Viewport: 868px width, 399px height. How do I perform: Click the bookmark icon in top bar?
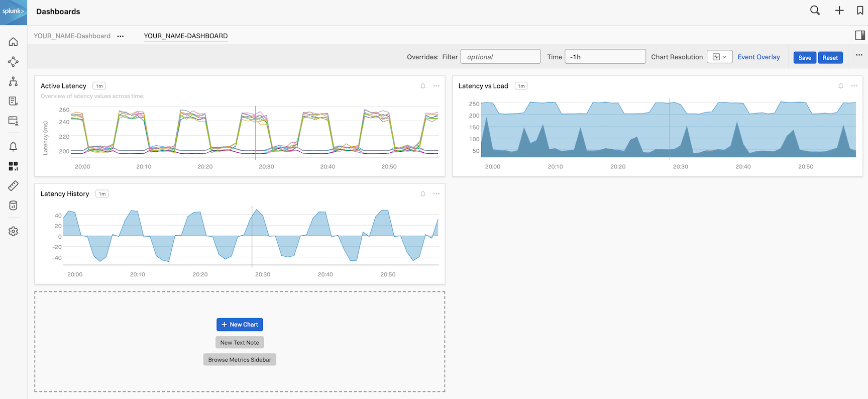(x=860, y=11)
